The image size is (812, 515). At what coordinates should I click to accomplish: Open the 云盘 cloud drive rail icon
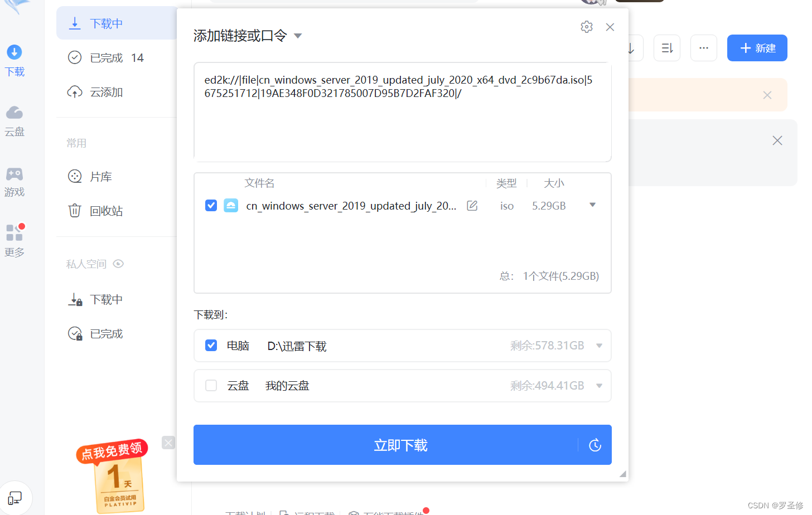pyautogui.click(x=14, y=121)
